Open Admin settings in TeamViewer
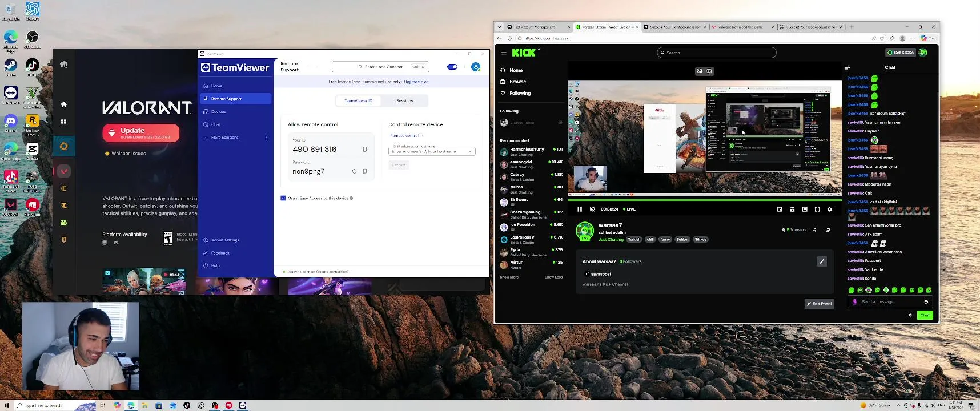The height and width of the screenshot is (411, 980). 235,240
